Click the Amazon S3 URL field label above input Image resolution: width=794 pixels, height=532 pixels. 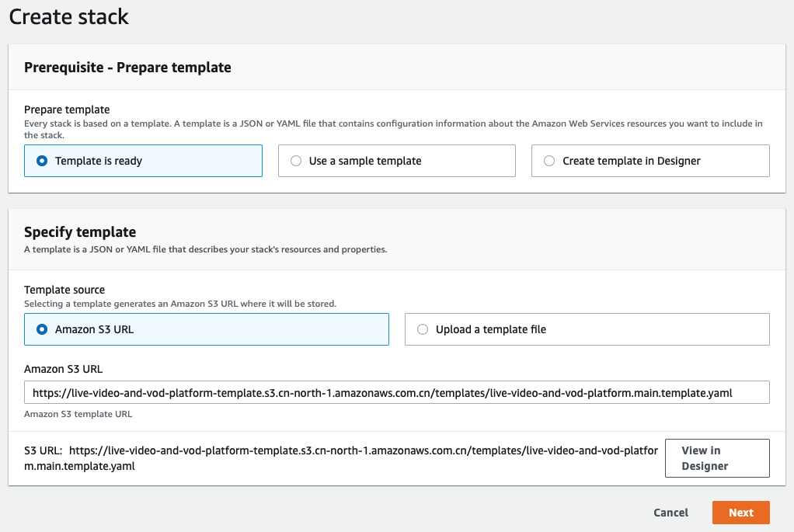tap(63, 369)
